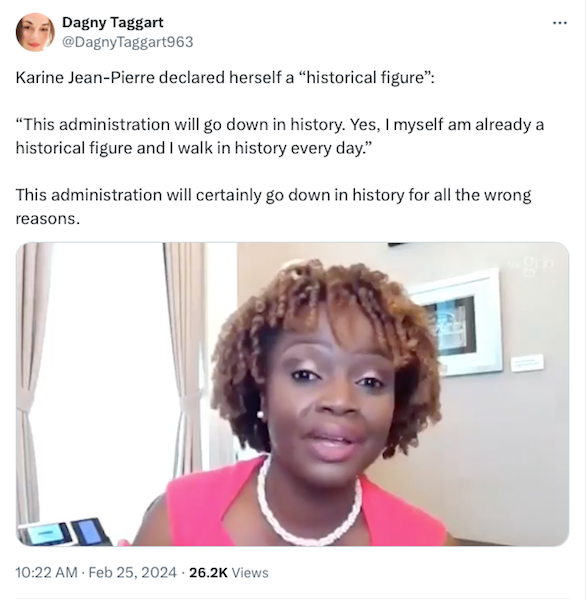
Task: Click the white necklace in the video
Action: [x=308, y=505]
